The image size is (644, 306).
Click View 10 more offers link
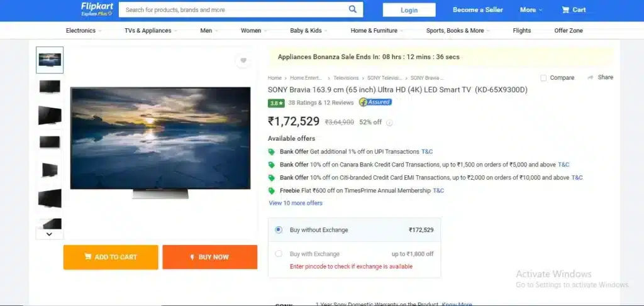coord(296,203)
